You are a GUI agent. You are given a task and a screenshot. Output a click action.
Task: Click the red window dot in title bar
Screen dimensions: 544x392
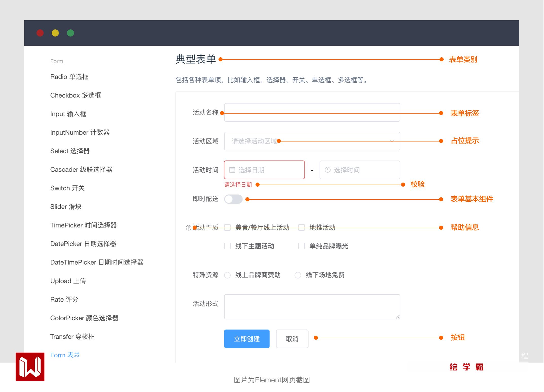click(x=40, y=33)
